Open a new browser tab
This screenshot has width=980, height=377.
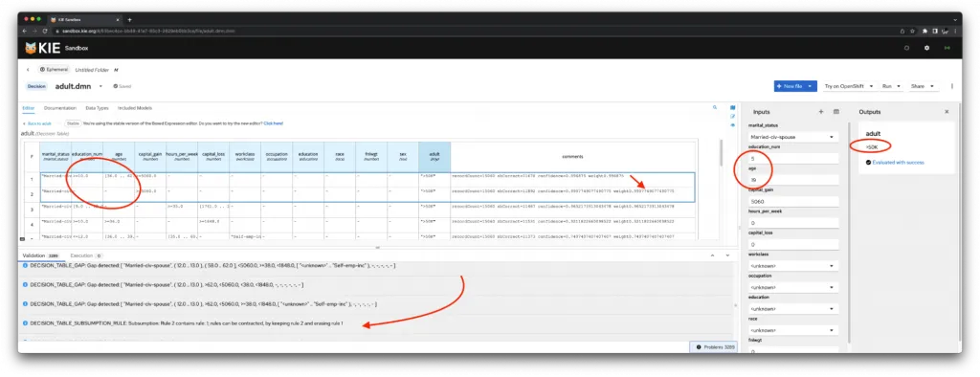pos(129,20)
